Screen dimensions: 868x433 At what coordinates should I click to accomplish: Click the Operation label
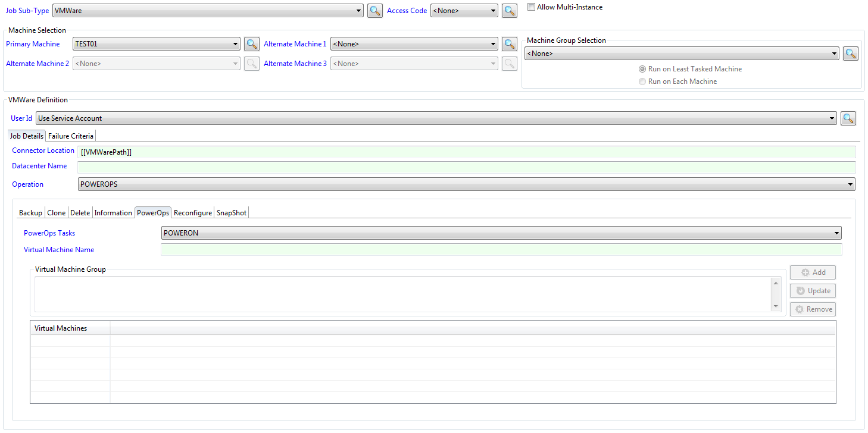(x=28, y=184)
